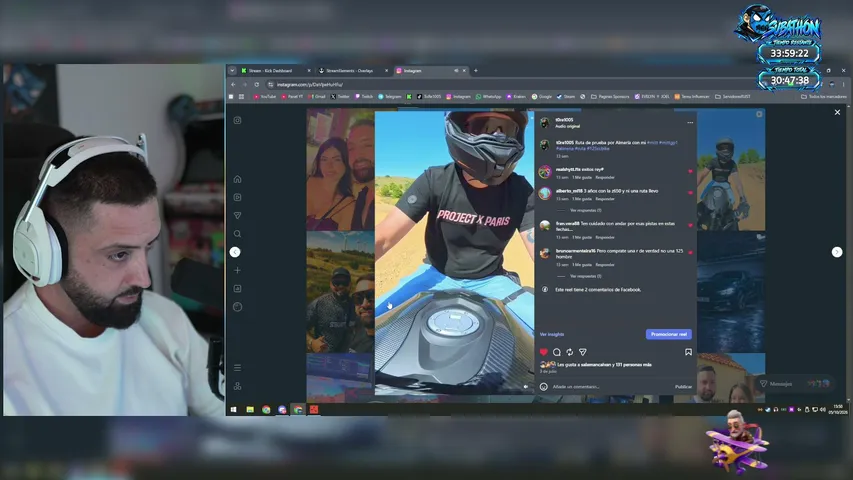853x480 pixels.
Task: Toggle the save bookmark on the reel
Action: pos(688,352)
